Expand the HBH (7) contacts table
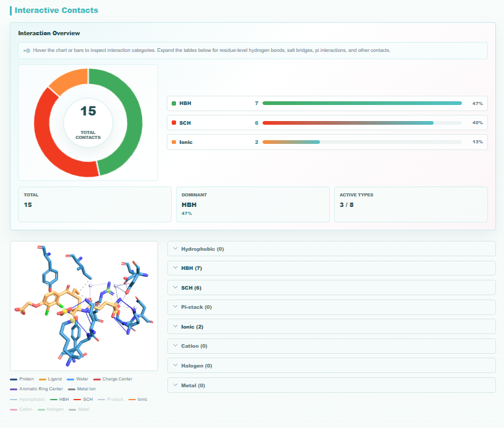This screenshot has height=428, width=504. (x=332, y=268)
